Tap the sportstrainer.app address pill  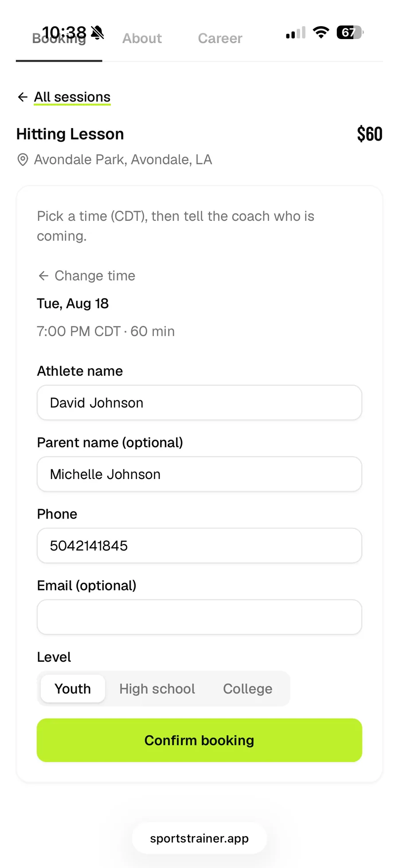(199, 838)
